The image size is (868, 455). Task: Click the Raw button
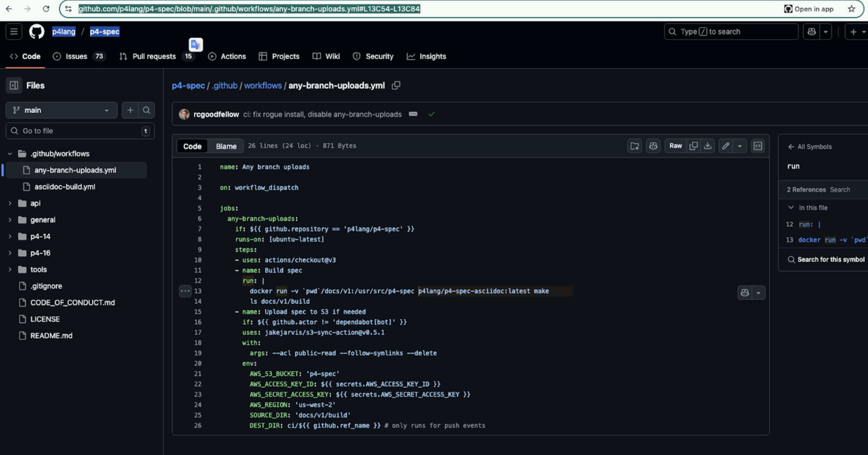675,146
